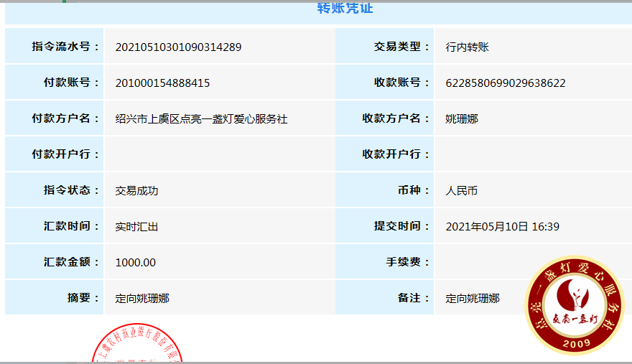
Task: Click the payee account 6228580699029638622
Action: click(506, 83)
